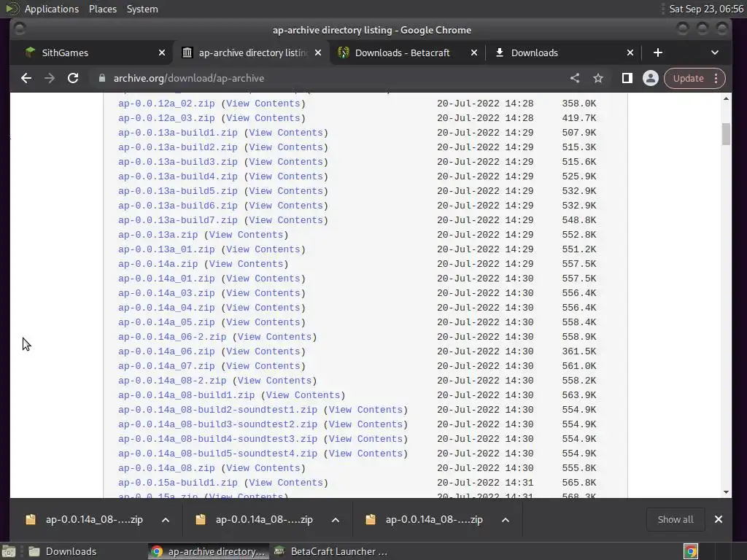
Task: Close the Downloads tab
Action: 630,52
